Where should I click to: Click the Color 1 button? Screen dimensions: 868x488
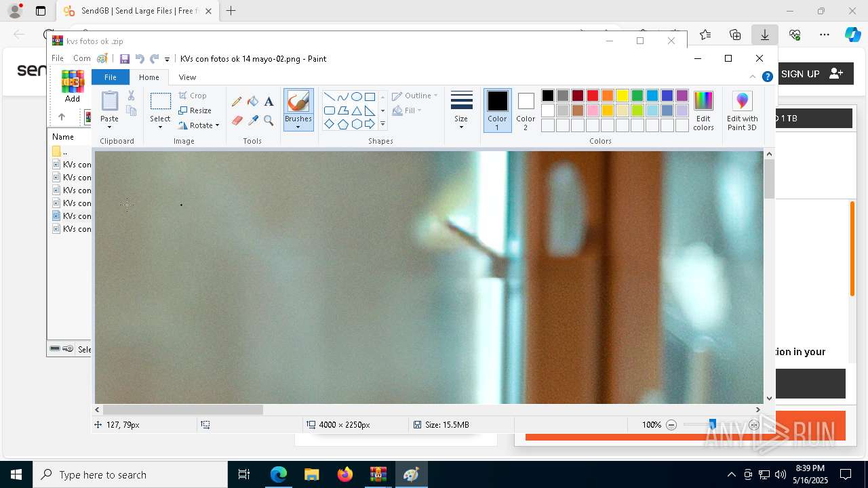pos(497,110)
